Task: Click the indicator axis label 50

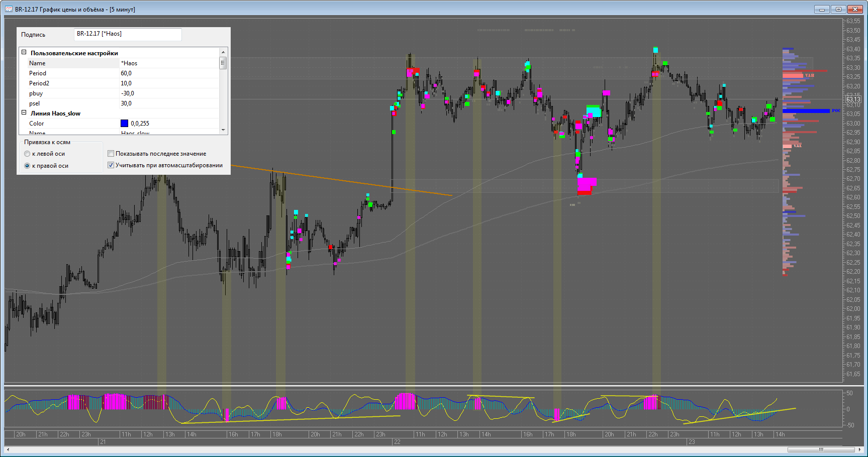Action: [850, 393]
